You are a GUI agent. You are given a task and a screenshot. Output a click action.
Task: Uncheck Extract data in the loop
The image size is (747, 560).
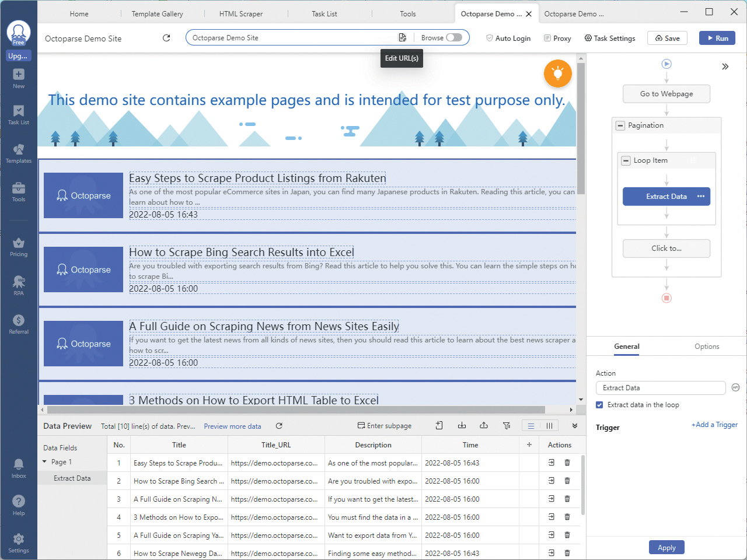coord(599,405)
